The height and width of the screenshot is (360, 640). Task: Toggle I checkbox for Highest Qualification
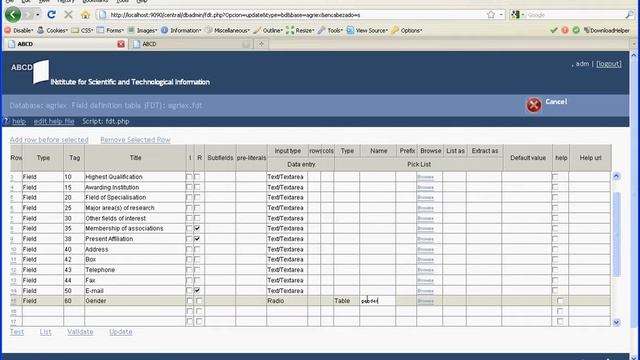pos(189,177)
